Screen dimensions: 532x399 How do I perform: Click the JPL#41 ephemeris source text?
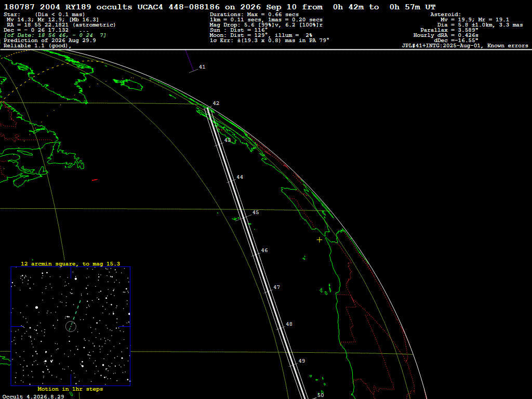click(465, 46)
